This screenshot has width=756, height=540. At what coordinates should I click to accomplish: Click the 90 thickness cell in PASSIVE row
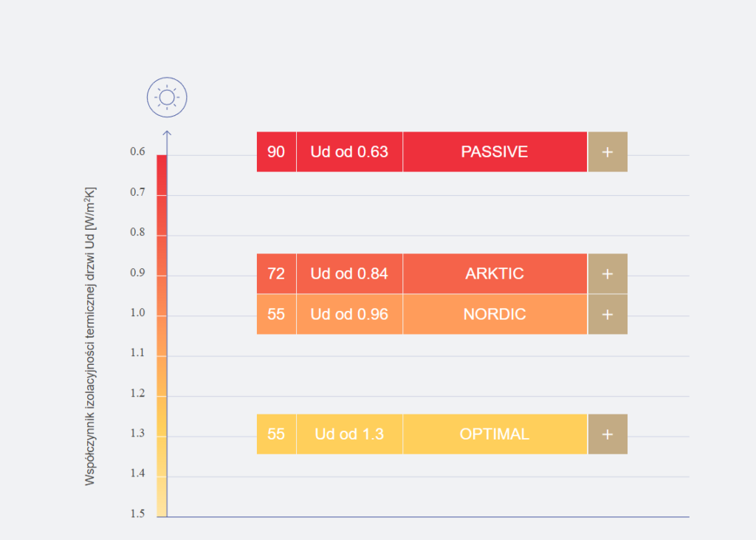pyautogui.click(x=276, y=152)
